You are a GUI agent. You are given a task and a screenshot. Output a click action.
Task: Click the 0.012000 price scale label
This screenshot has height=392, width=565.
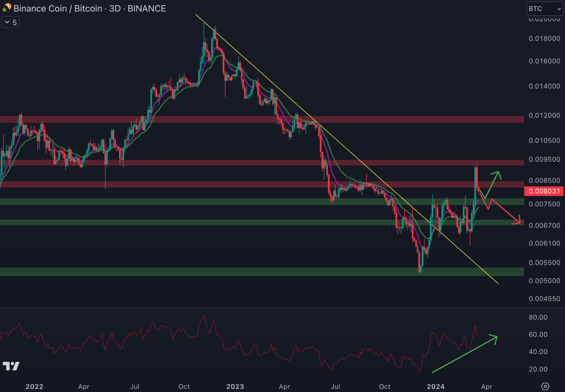544,115
